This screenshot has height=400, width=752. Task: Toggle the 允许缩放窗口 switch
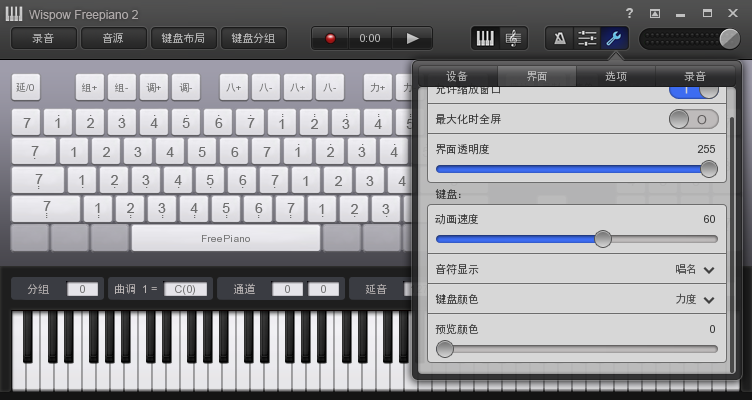tap(693, 90)
